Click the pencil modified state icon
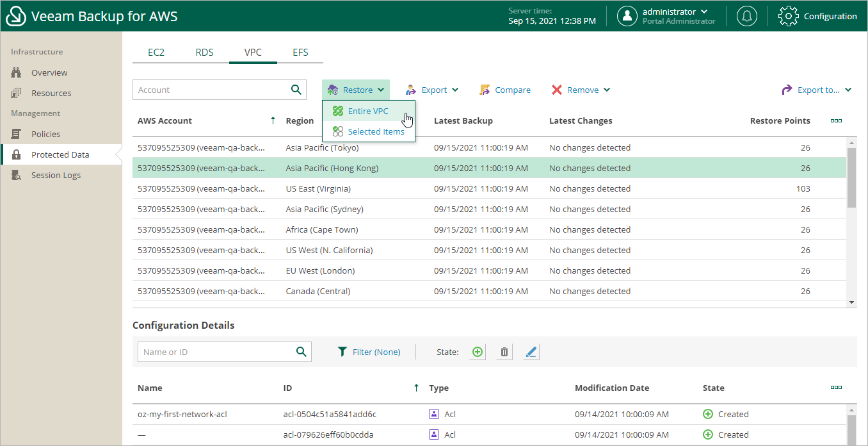The image size is (868, 446). (x=531, y=352)
